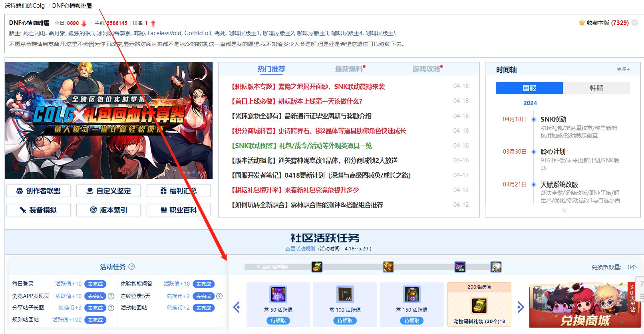Open 国服开发者笔记 0418 article
This screenshot has height=334, width=644.
click(320, 175)
